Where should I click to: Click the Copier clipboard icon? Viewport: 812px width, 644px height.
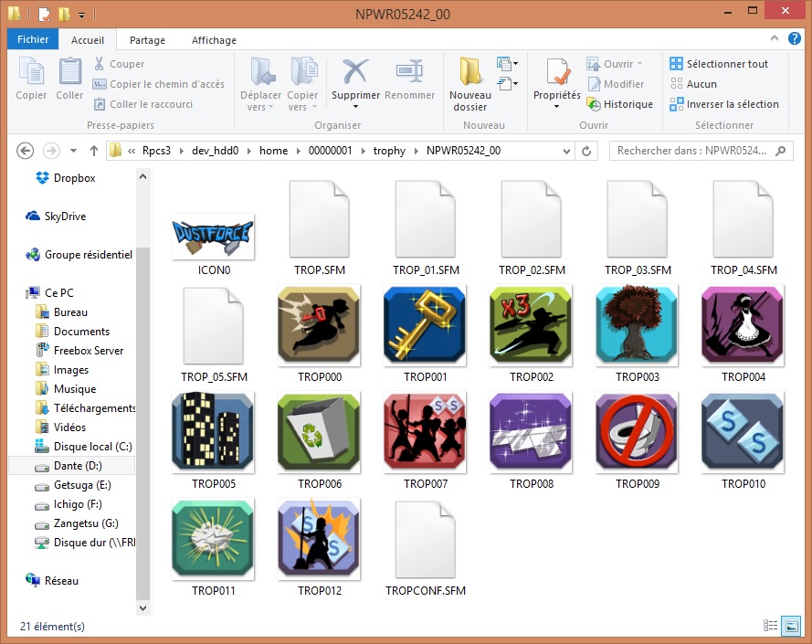31,71
